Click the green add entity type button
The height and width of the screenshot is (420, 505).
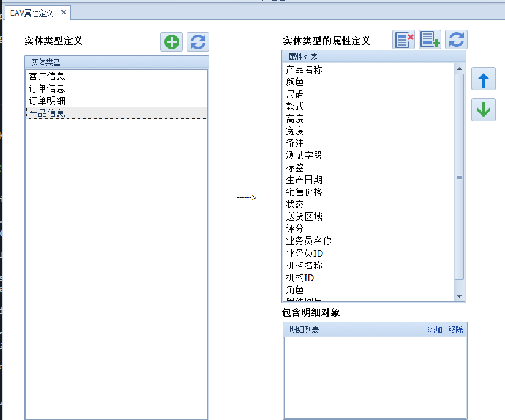pos(171,42)
